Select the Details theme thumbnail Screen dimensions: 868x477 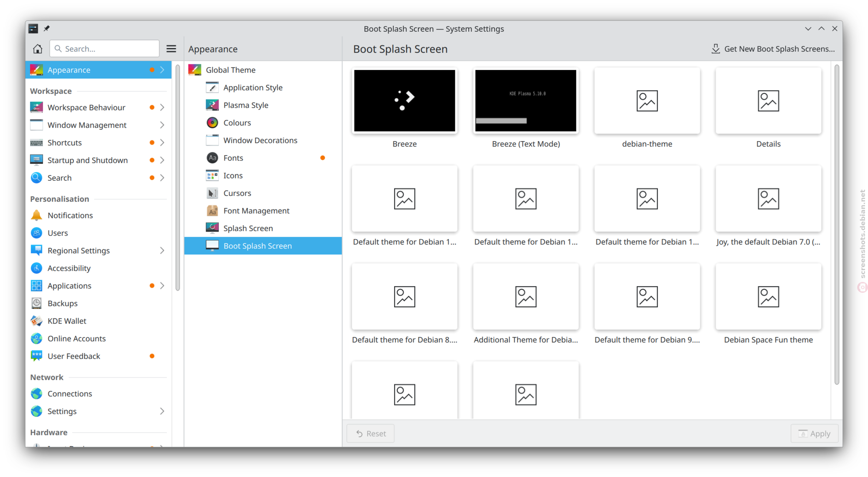click(768, 101)
